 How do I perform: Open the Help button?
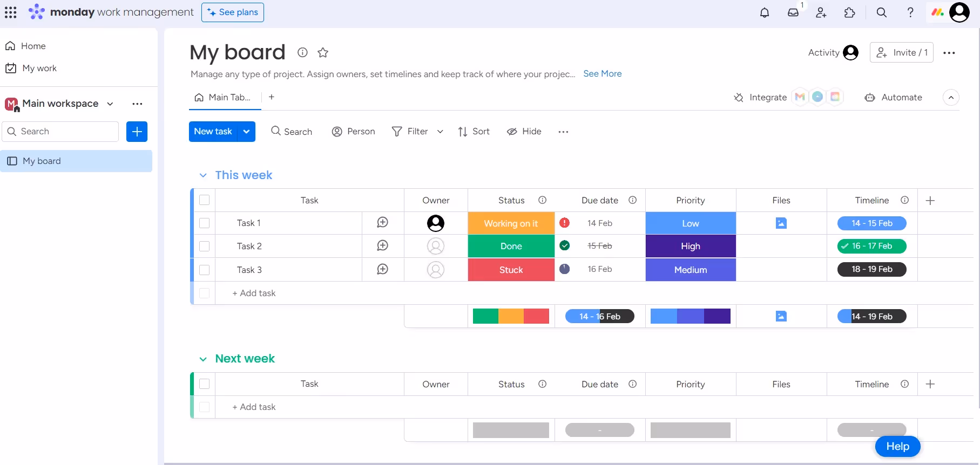click(x=897, y=446)
